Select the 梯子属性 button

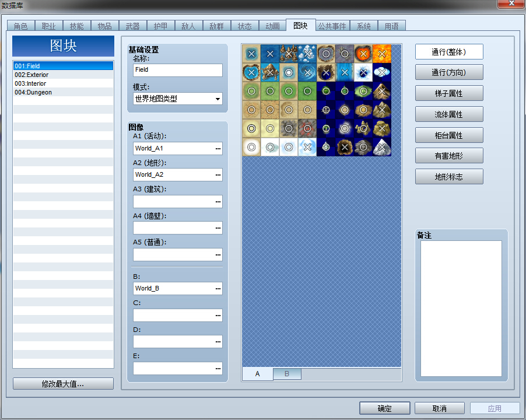tap(449, 93)
